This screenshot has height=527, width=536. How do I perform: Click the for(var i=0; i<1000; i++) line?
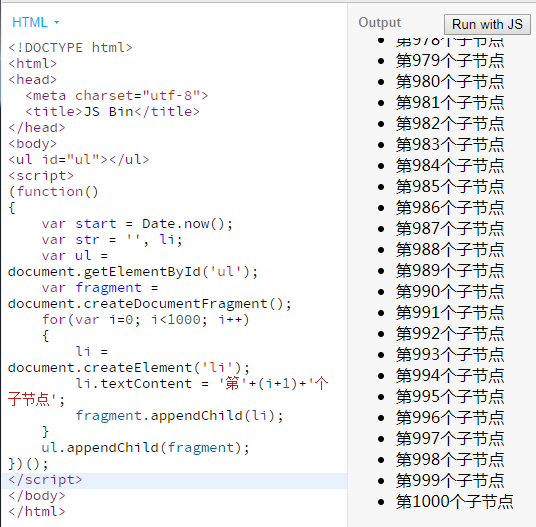tap(146, 320)
